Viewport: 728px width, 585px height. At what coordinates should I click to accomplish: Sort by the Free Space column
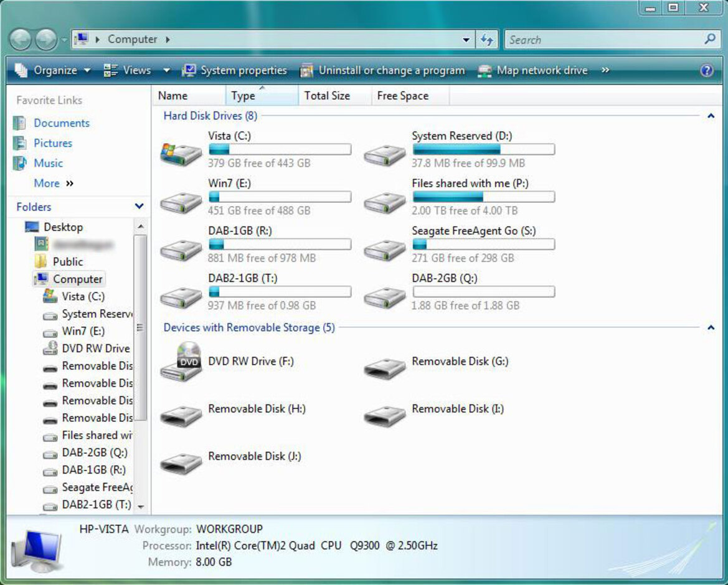[x=410, y=96]
